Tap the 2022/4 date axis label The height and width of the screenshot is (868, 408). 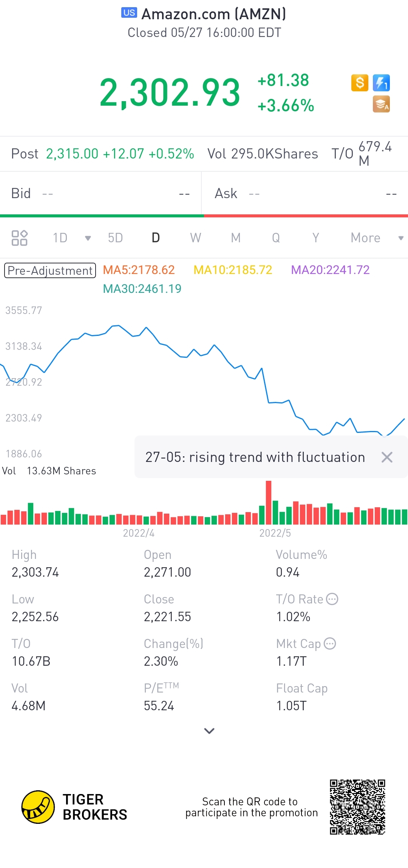click(139, 533)
